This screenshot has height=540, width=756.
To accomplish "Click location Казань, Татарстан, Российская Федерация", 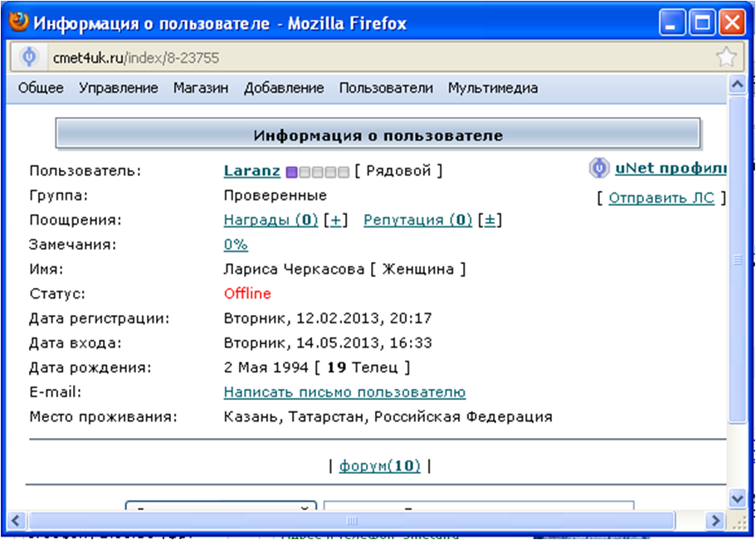I will [x=388, y=417].
